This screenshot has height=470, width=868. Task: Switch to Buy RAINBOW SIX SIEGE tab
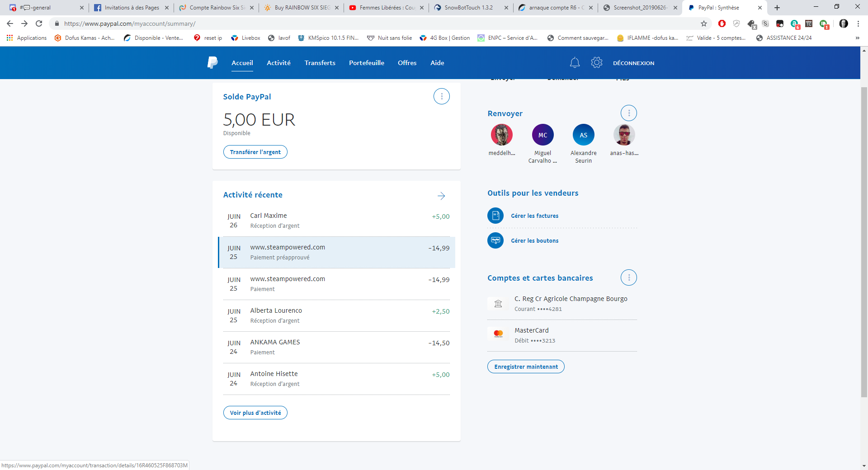pyautogui.click(x=301, y=8)
